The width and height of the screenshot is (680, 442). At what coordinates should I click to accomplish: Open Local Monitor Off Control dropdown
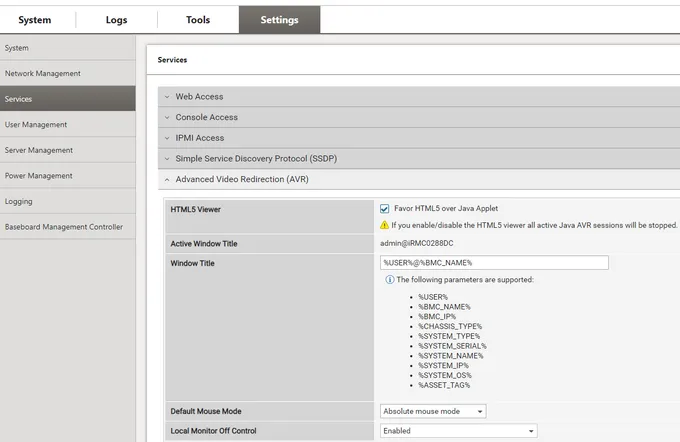click(459, 431)
